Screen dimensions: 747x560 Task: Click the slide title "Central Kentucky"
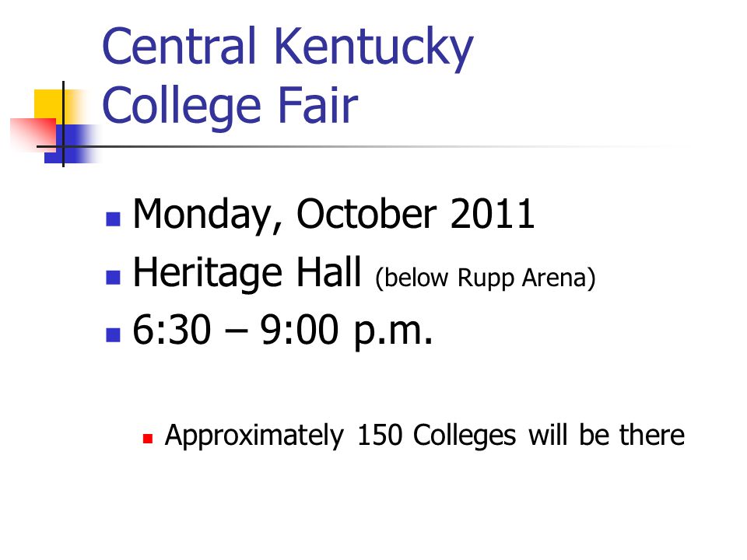[288, 47]
